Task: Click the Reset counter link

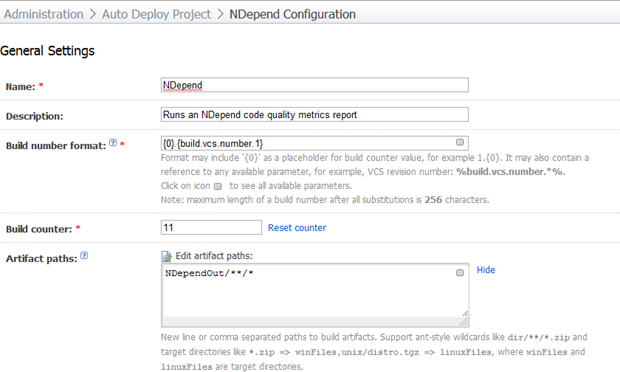Action: point(297,228)
